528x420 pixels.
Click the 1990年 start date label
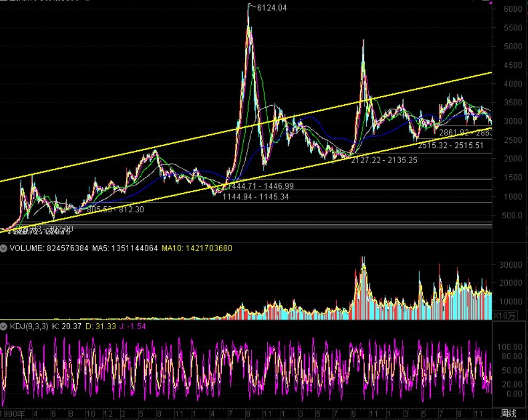click(12, 414)
